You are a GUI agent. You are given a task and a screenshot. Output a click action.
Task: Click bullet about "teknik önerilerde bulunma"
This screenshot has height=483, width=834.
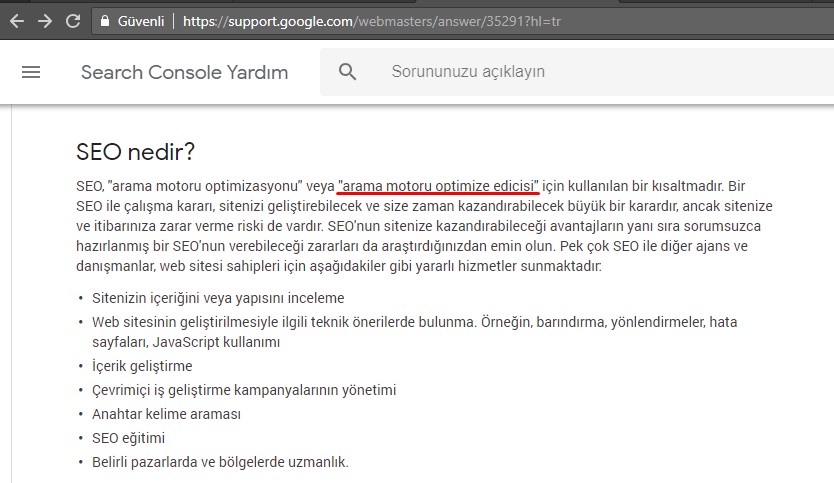tap(414, 332)
